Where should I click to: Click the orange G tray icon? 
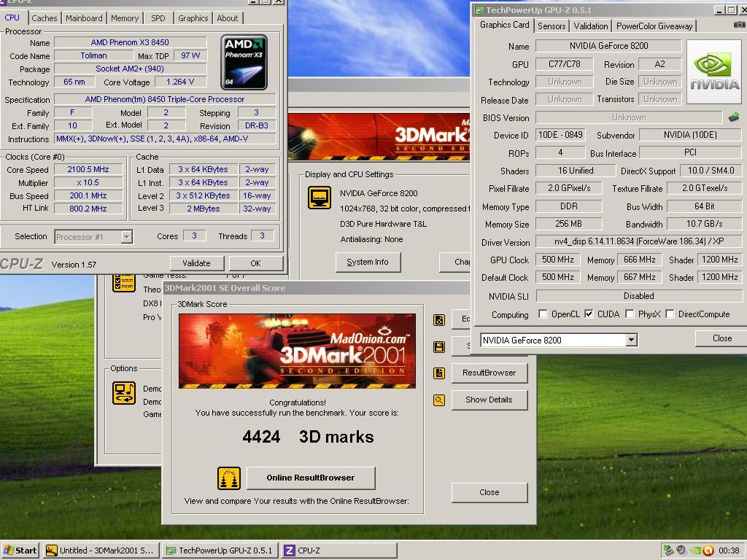(x=708, y=551)
